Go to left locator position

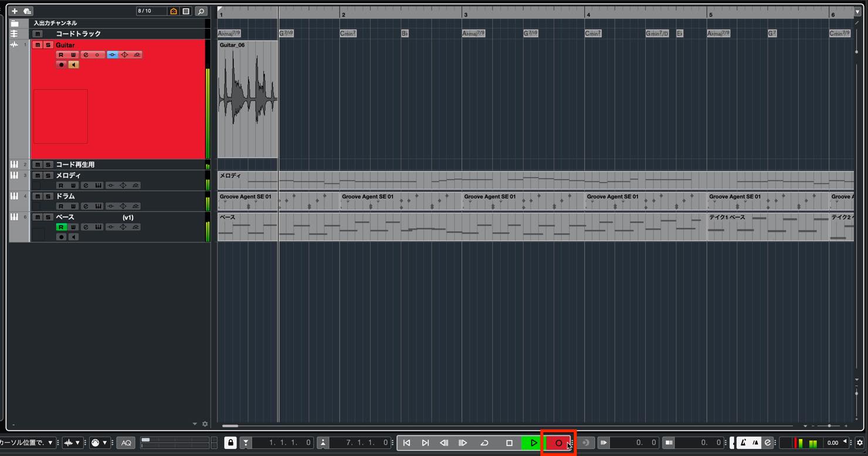point(406,443)
